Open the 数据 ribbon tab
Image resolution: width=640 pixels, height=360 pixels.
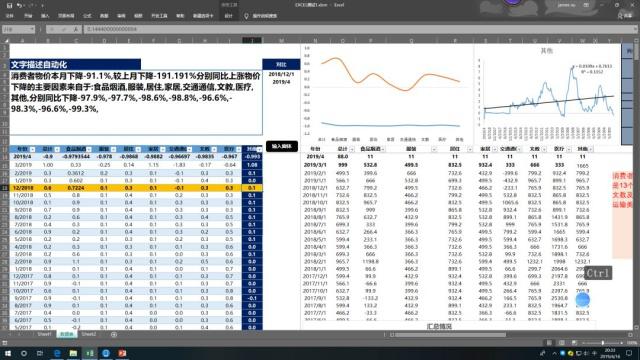point(104,16)
